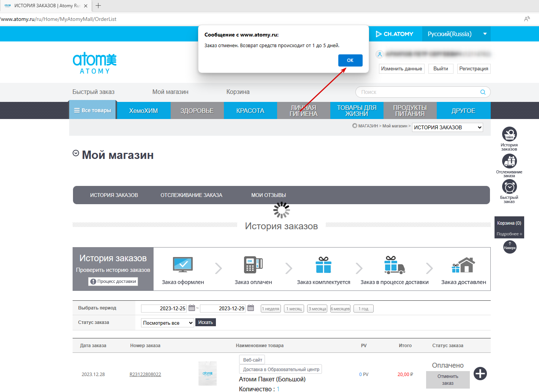
Task: Open Отслеживание заказа sidebar truck icon
Action: tap(509, 161)
